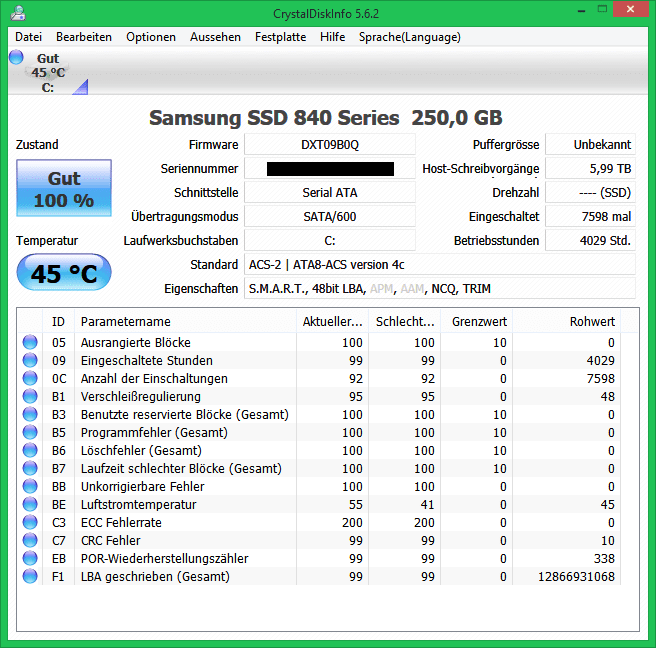Click the Gut 100 % health status button

[64, 188]
